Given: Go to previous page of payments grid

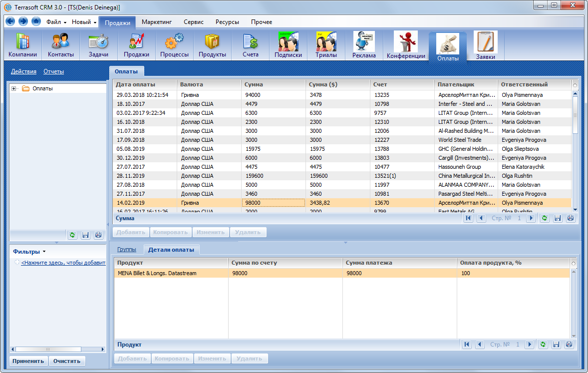Looking at the screenshot, I should (481, 218).
